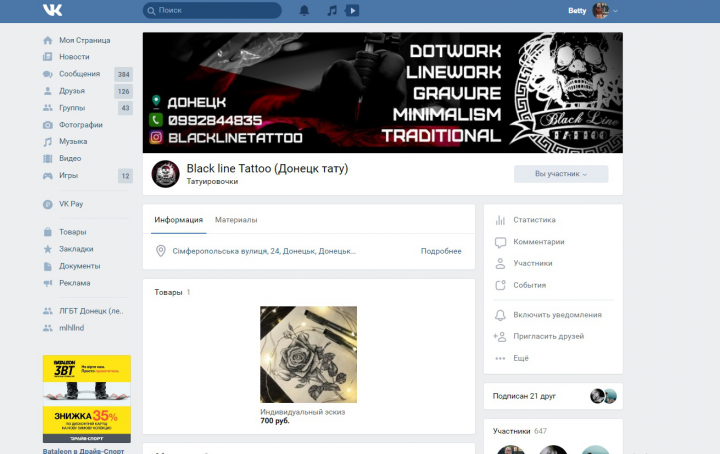The width and height of the screenshot is (720, 454).
Task: Expand the Ещё more options menu
Action: [521, 358]
